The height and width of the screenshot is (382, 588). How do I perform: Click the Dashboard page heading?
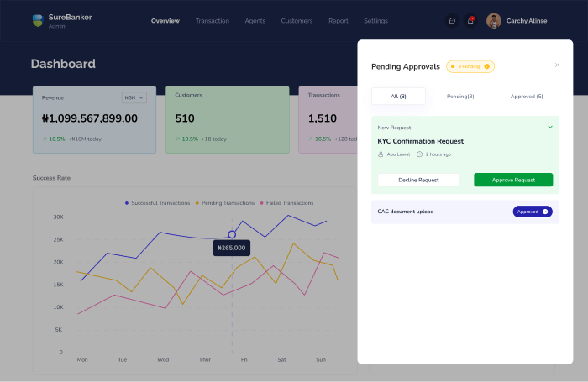coord(63,64)
